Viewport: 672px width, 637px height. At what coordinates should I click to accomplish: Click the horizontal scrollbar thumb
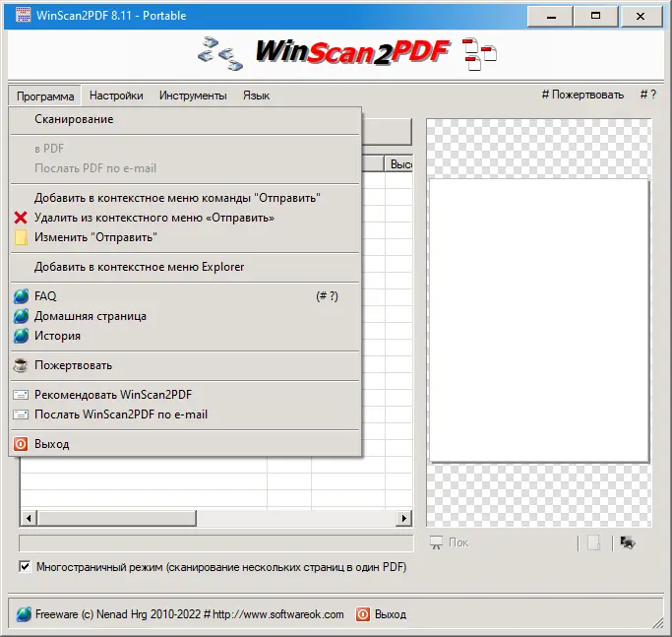pyautogui.click(x=116, y=518)
